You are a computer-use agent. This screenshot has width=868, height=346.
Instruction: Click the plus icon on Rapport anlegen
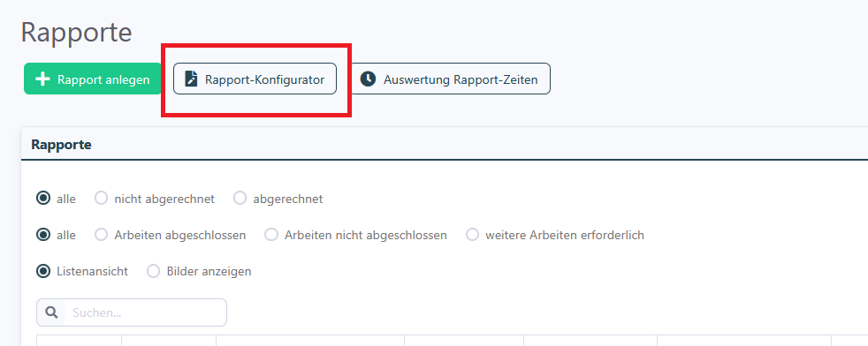pos(42,79)
